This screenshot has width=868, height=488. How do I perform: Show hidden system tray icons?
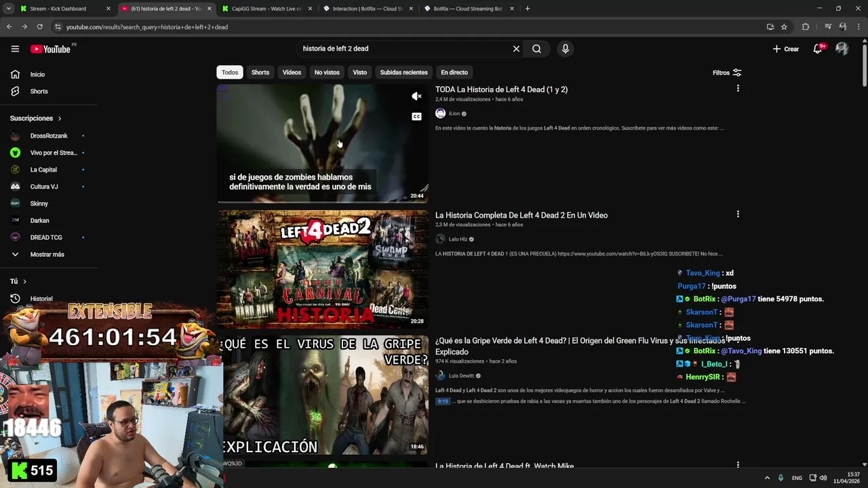click(767, 478)
